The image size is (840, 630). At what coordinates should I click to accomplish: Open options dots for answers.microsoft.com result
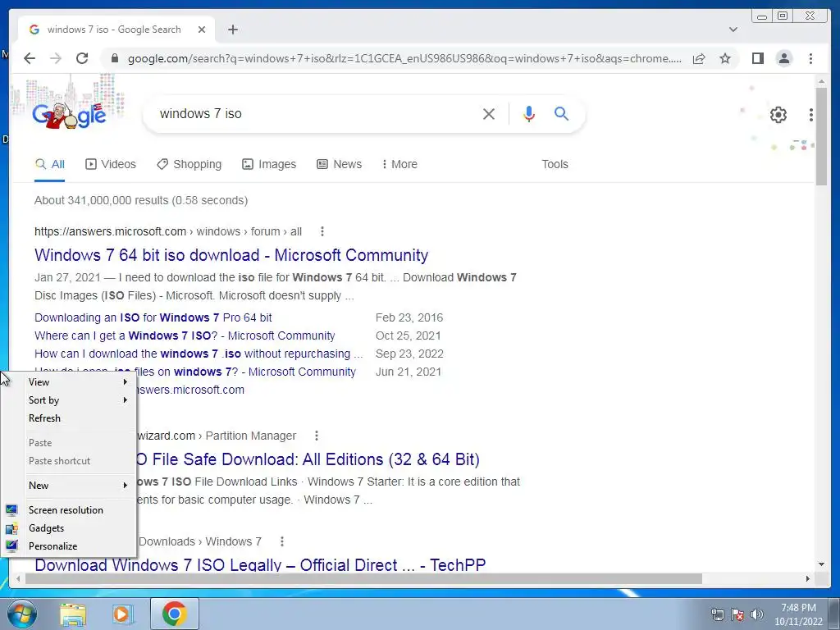322,231
